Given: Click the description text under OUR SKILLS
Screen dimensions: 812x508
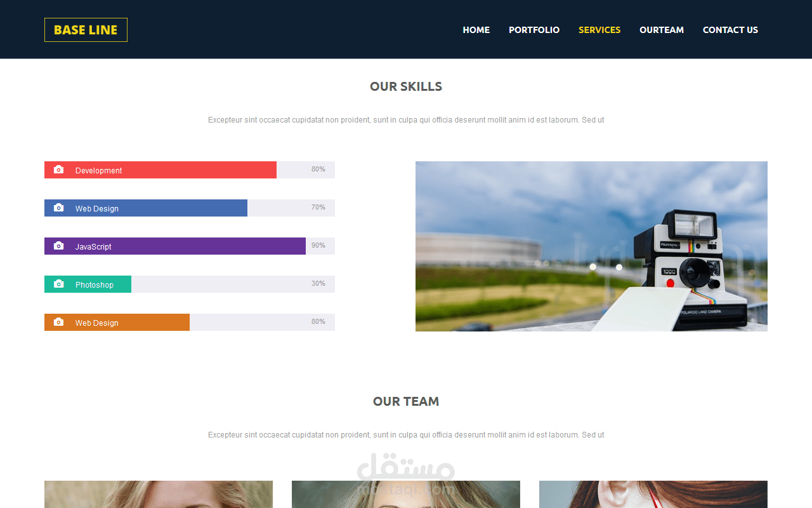Looking at the screenshot, I should (x=406, y=120).
